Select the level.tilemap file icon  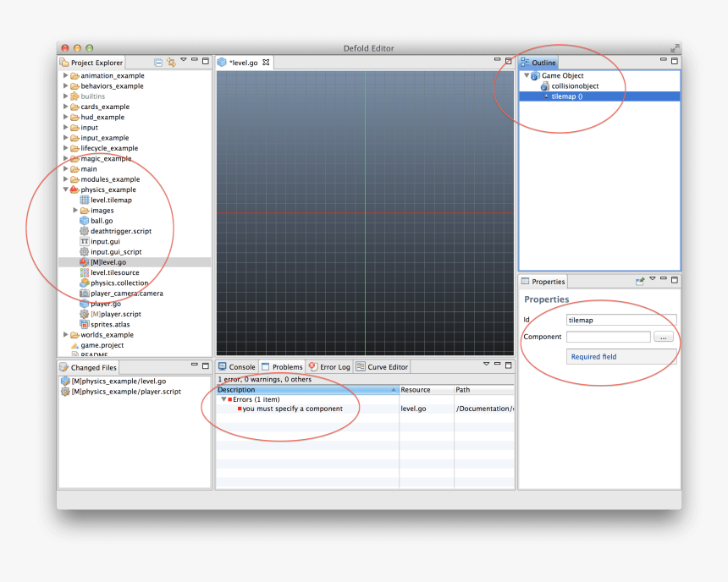point(84,200)
